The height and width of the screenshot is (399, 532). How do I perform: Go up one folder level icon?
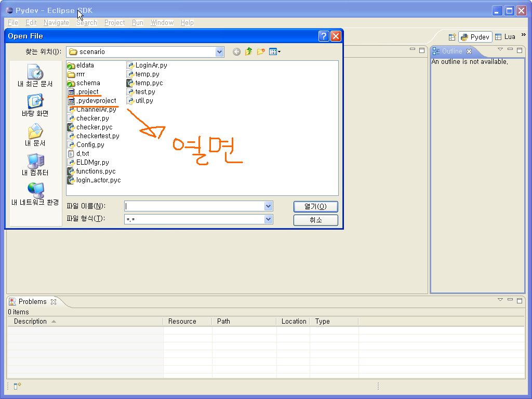point(249,51)
